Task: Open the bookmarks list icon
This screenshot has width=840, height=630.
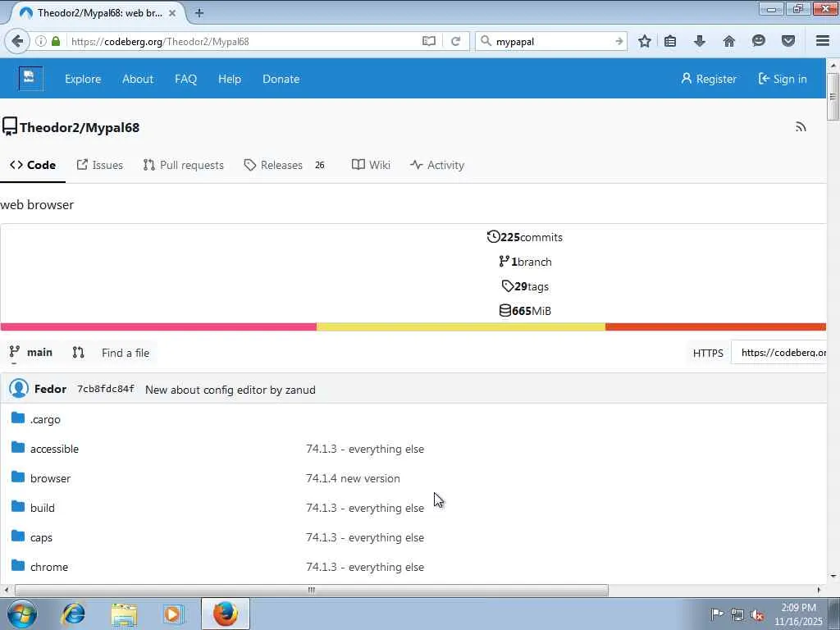Action: pos(670,41)
